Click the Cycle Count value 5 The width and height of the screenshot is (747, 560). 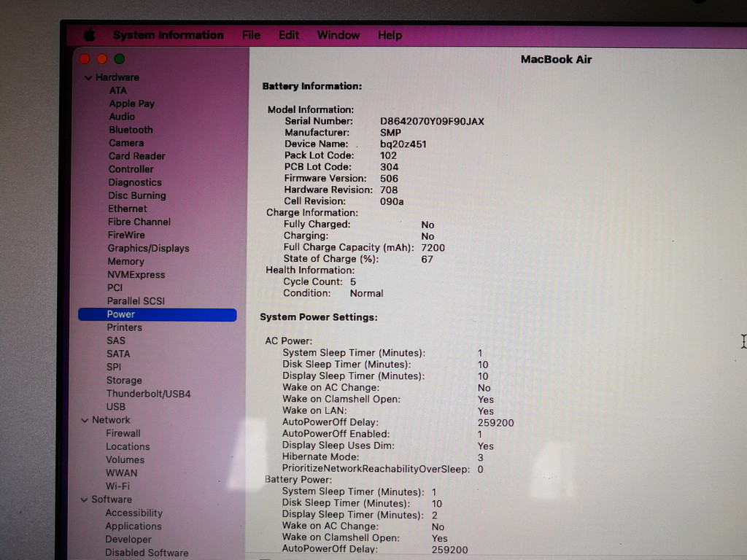coord(352,282)
